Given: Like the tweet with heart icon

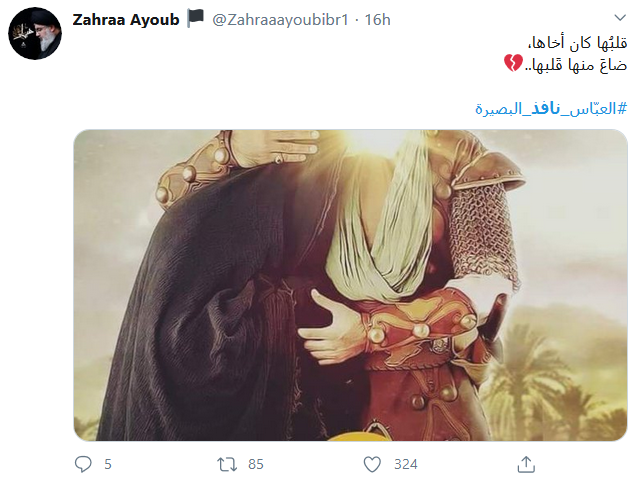Looking at the screenshot, I should click(x=372, y=464).
